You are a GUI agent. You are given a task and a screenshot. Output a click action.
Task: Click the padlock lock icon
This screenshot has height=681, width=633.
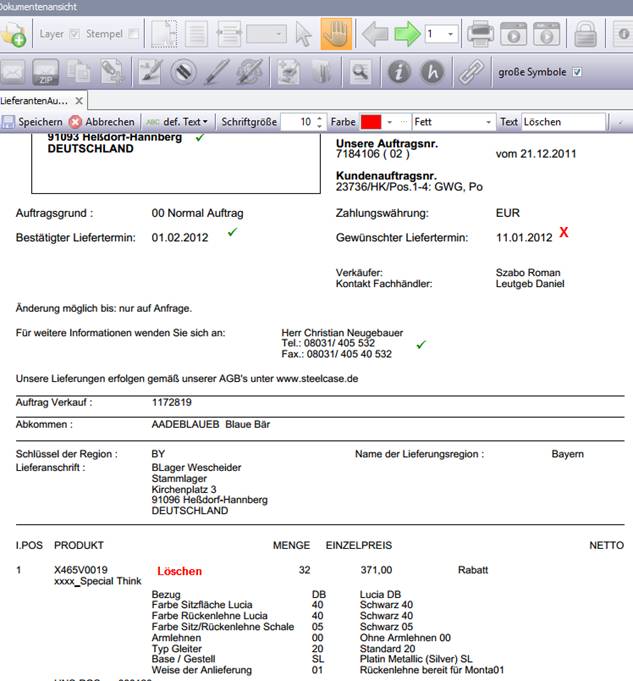pyautogui.click(x=585, y=34)
